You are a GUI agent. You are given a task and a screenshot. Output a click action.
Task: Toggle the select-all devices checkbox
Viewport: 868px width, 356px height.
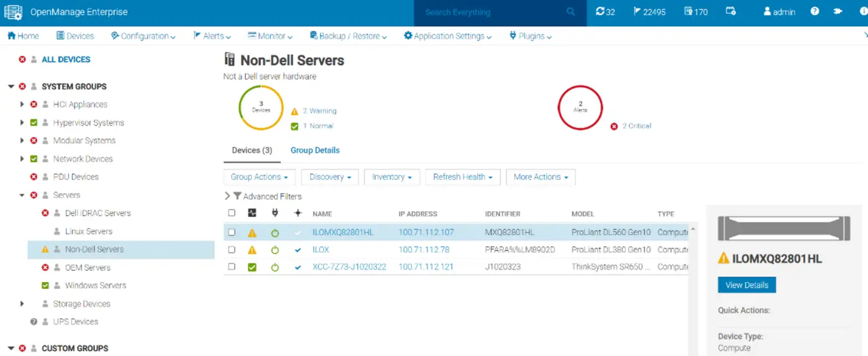232,213
